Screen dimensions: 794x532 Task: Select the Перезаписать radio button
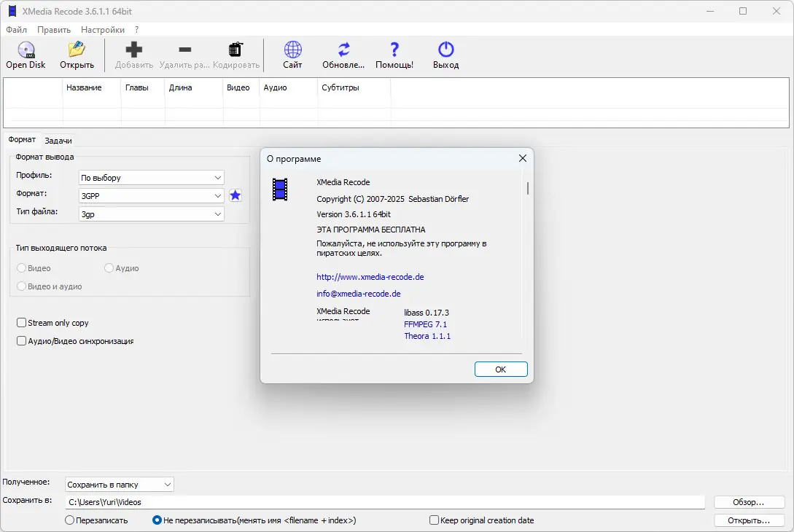[x=69, y=520]
